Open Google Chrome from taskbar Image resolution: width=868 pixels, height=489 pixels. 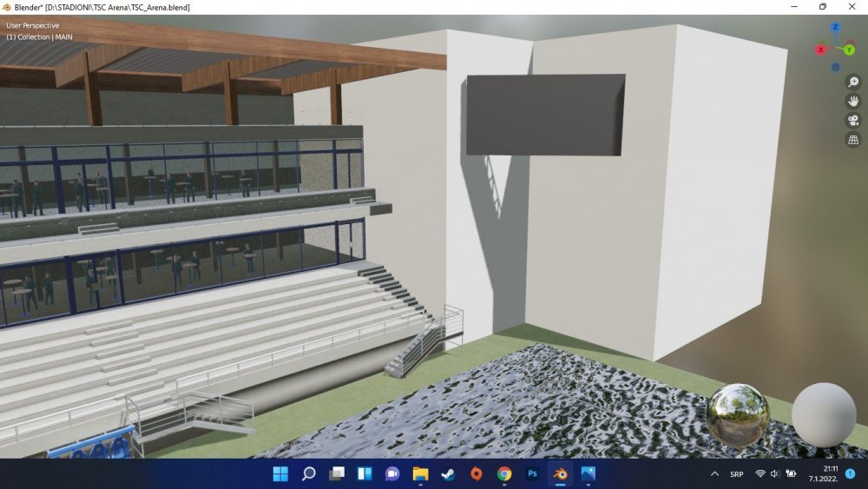(504, 474)
